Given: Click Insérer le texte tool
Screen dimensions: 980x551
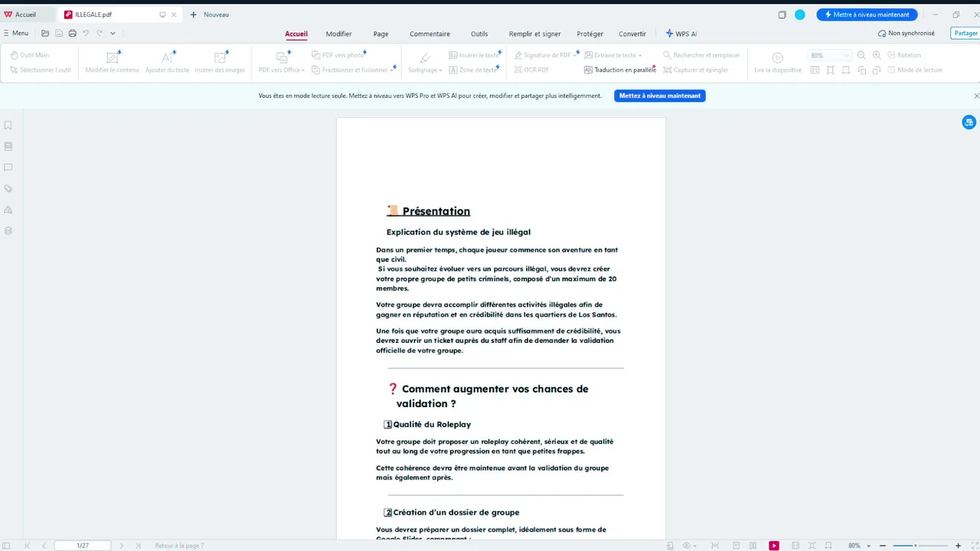Looking at the screenshot, I should (x=474, y=55).
